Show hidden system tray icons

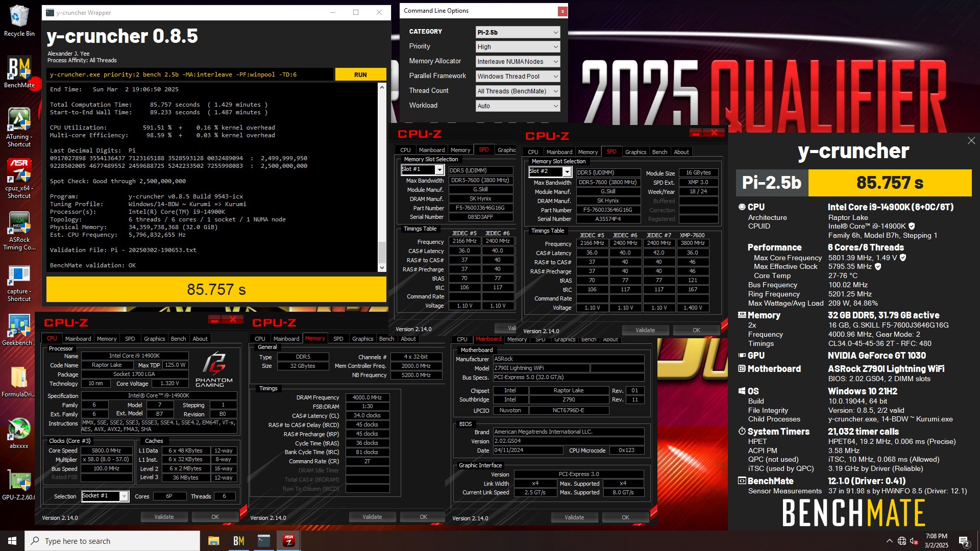pyautogui.click(x=889, y=541)
